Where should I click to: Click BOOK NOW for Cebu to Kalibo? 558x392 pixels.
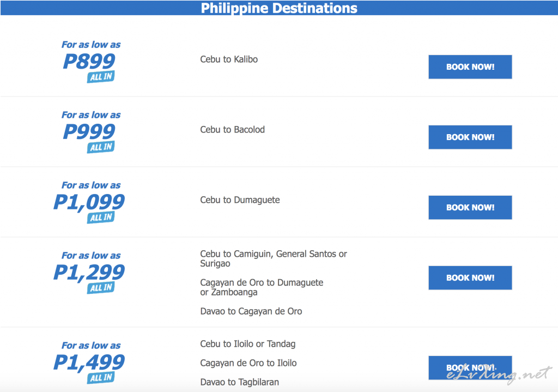470,67
